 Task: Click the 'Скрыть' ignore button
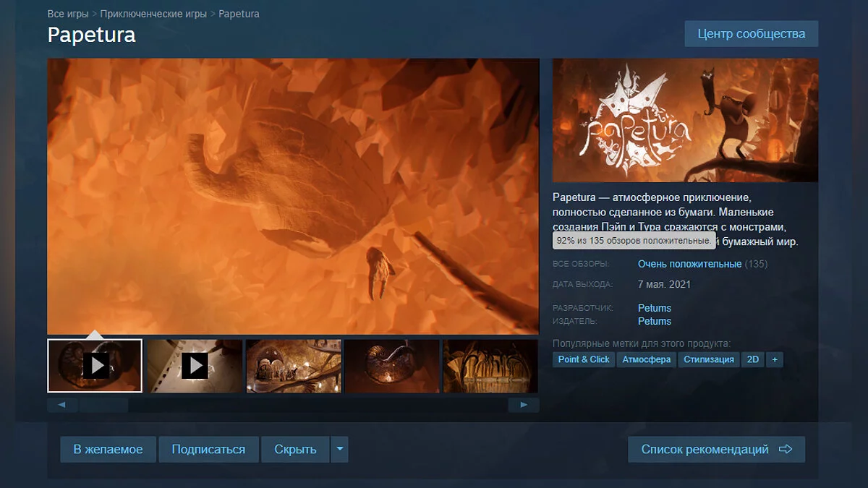pyautogui.click(x=295, y=449)
